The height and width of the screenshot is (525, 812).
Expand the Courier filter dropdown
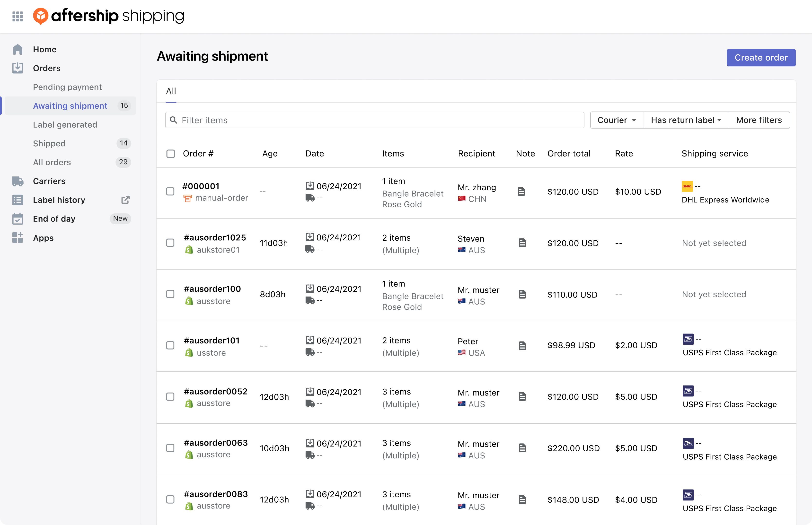tap(617, 120)
